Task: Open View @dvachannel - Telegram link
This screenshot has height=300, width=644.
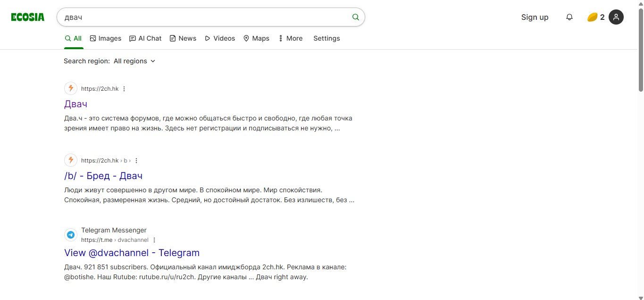Action: (x=132, y=253)
